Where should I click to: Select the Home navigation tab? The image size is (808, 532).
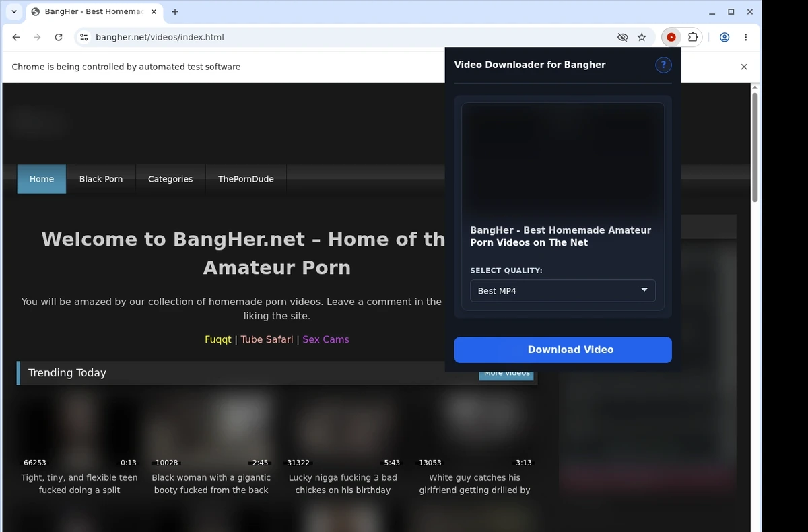pyautogui.click(x=42, y=179)
